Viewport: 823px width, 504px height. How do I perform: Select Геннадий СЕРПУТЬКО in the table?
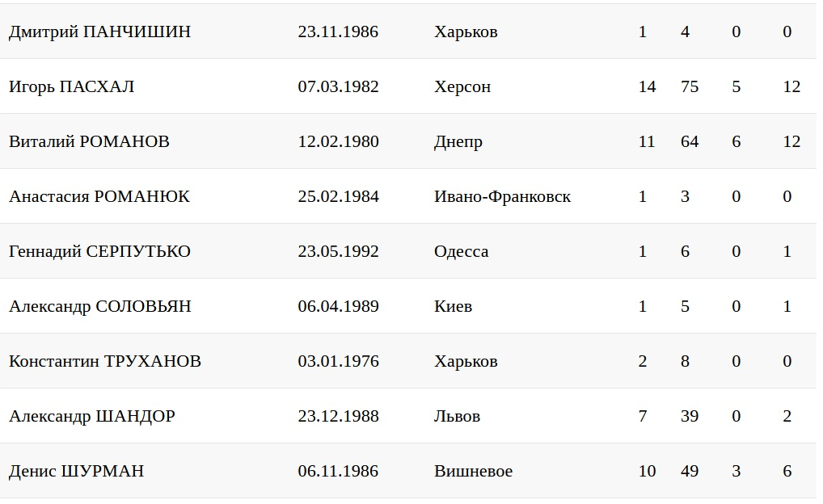pos(99,252)
